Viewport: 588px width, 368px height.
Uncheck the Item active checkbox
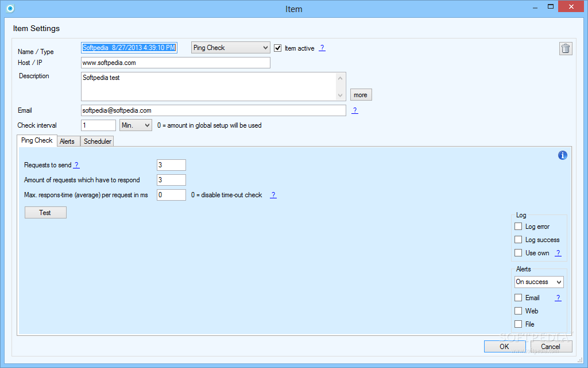click(277, 48)
